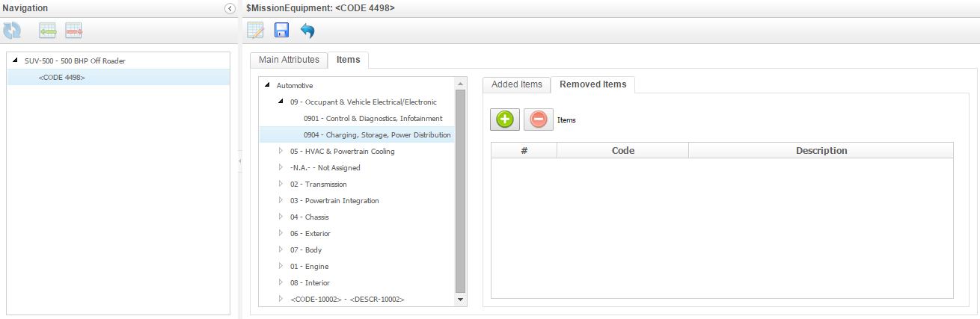Collapse the Navigation panel with chevron button
The width and height of the screenshot is (980, 319).
(x=230, y=8)
